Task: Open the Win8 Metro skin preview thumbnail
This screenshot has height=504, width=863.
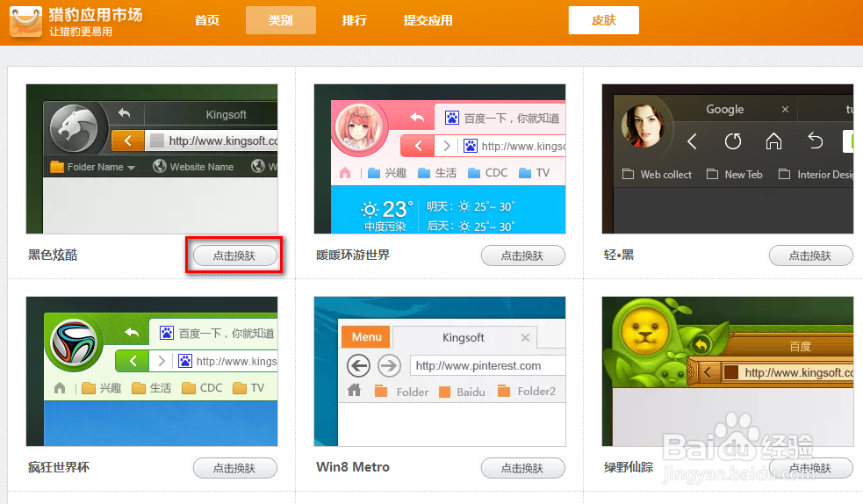Action: coord(440,371)
